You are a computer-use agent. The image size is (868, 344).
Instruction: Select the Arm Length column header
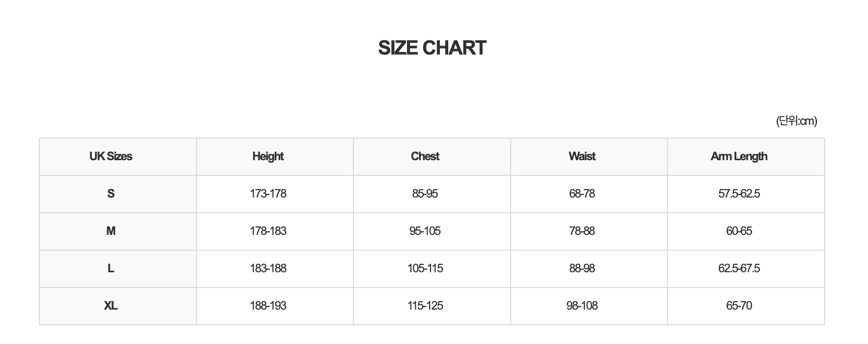coord(739,156)
